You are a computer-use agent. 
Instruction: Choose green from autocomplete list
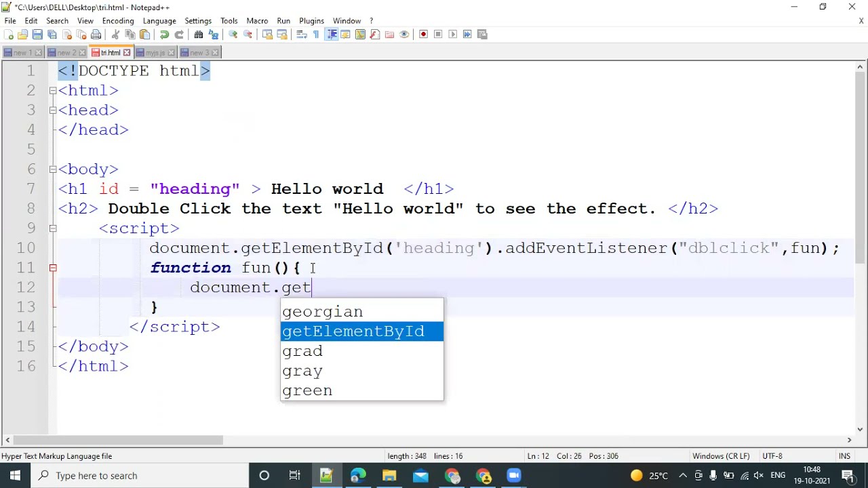click(362, 390)
